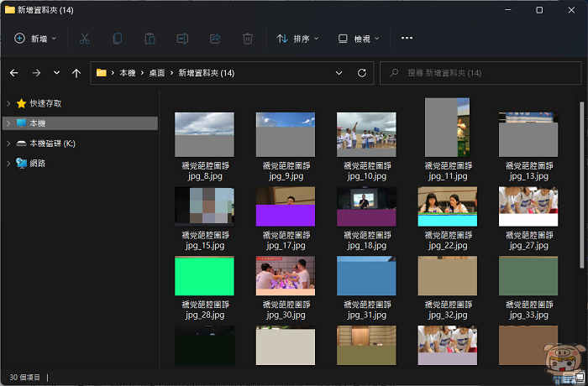Click the Cut scissors icon in toolbar
The height and width of the screenshot is (386, 588).
point(84,39)
